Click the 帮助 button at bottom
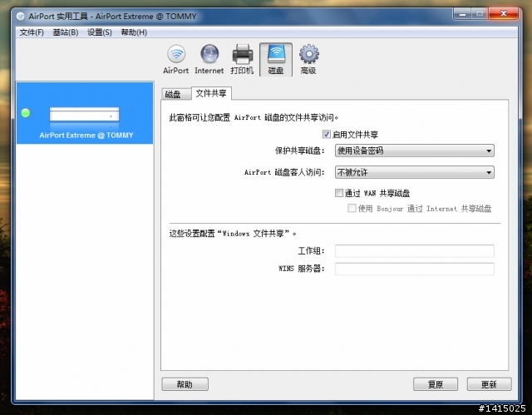532x415 pixels. [x=185, y=384]
